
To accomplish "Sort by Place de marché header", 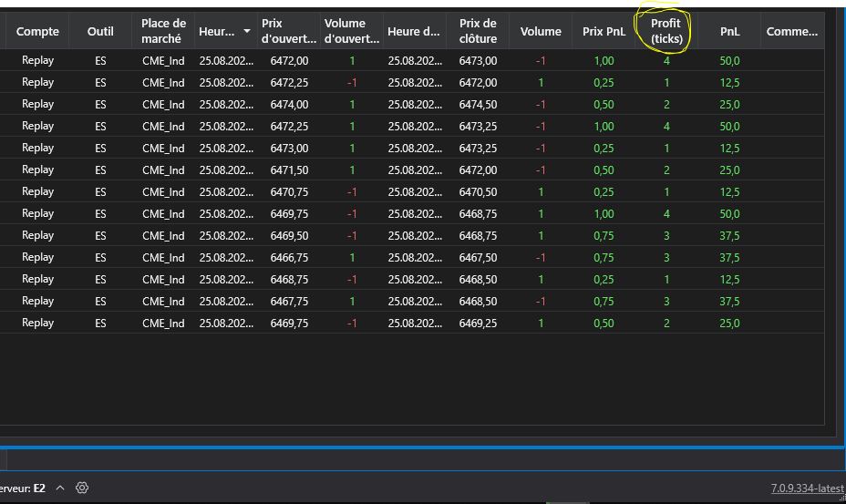I will (163, 31).
